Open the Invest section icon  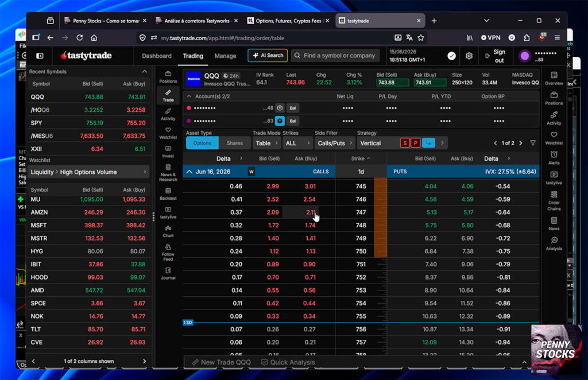tap(168, 152)
